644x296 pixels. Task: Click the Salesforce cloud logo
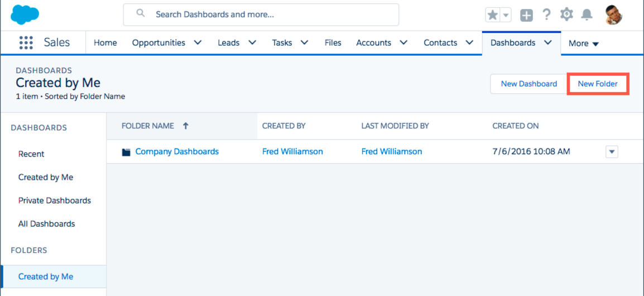click(25, 14)
